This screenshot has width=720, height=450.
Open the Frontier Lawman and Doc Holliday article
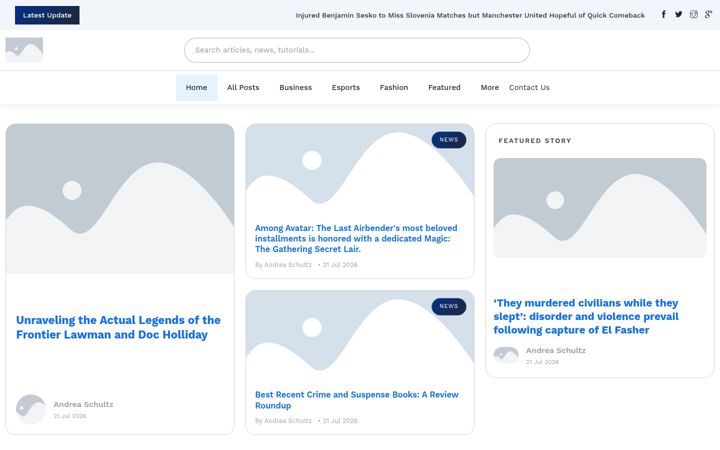point(118,327)
